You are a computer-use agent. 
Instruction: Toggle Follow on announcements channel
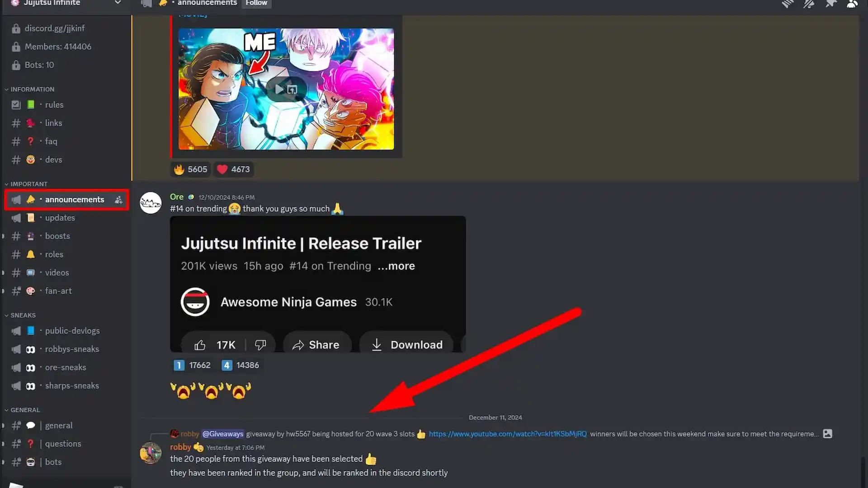pyautogui.click(x=256, y=3)
